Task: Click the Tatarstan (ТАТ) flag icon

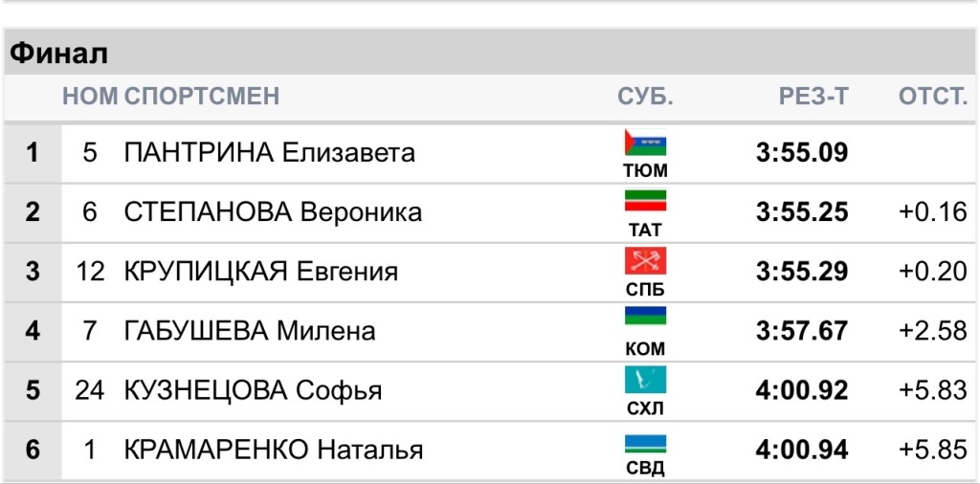Action: 645,202
